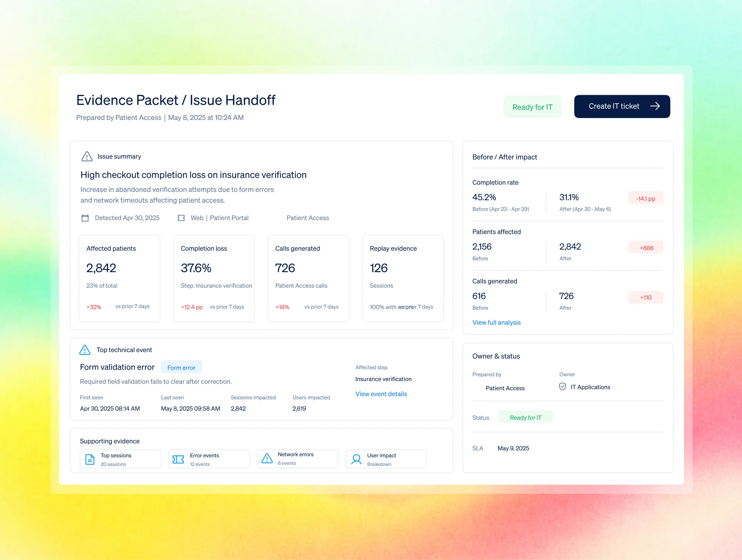Open the Top sessions evidence card

point(120,459)
